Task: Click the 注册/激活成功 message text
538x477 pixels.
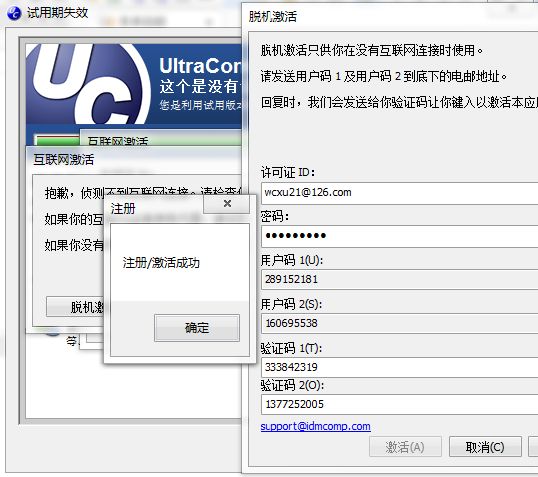Action: (161, 263)
